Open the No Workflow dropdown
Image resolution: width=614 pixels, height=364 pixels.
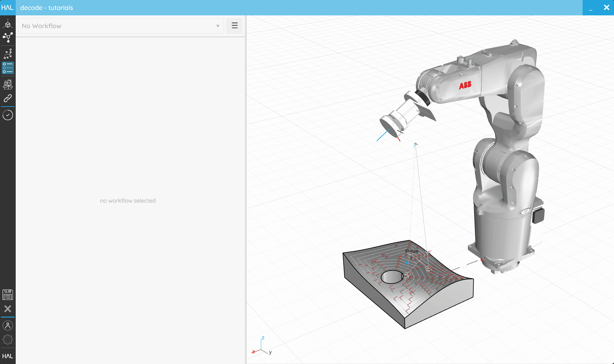[x=121, y=26]
